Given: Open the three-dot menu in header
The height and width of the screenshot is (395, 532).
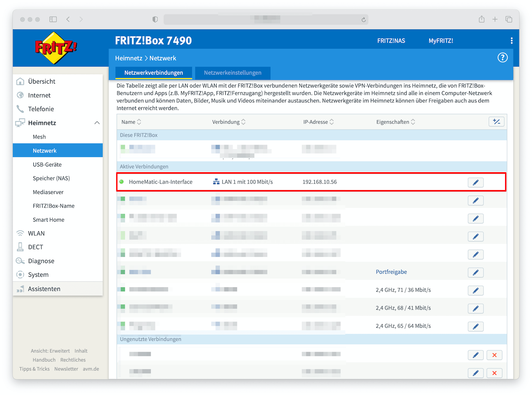Looking at the screenshot, I should (511, 41).
